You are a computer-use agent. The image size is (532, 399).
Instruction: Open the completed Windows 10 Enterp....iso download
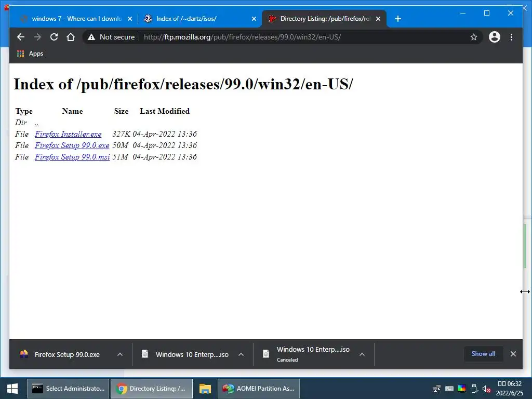185,354
